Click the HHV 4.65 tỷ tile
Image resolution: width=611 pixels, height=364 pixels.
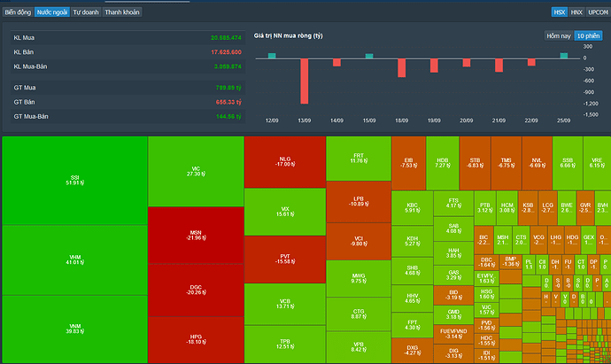pyautogui.click(x=413, y=298)
